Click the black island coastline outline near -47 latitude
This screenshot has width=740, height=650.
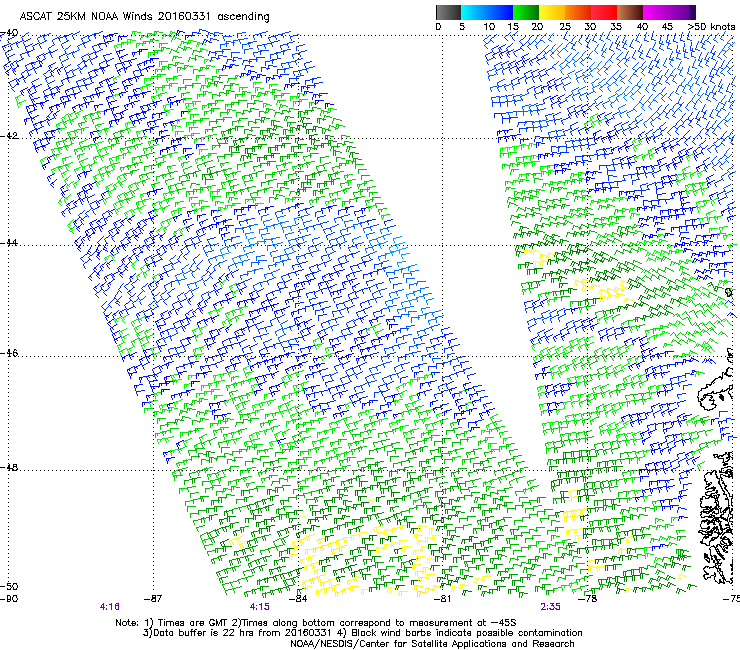coord(716,391)
